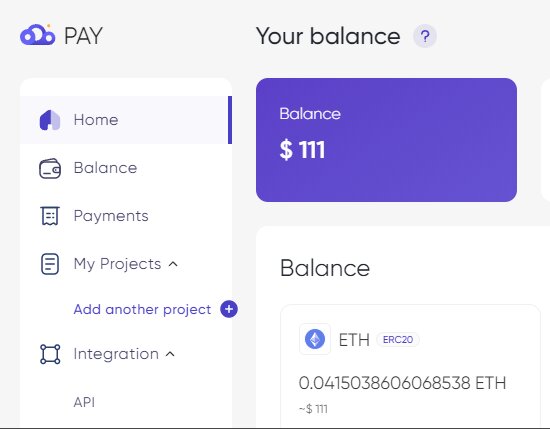Select the API submenu item
This screenshot has width=550, height=429.
click(84, 402)
